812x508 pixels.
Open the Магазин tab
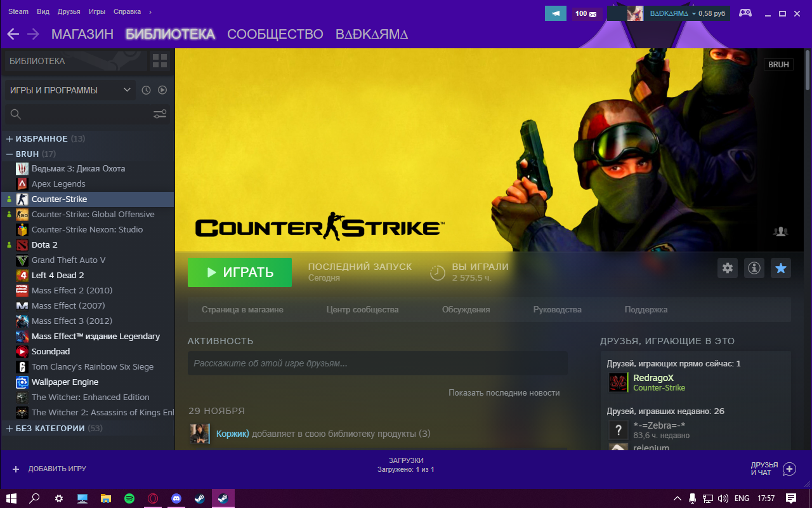coord(82,34)
